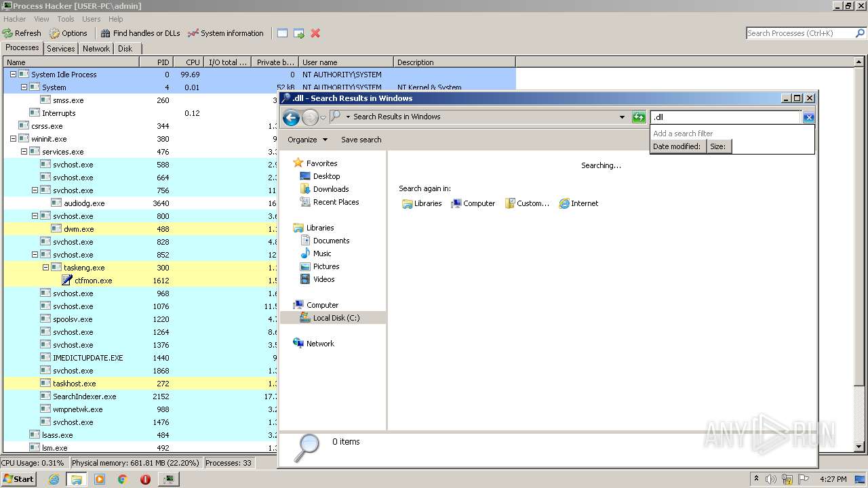Image resolution: width=868 pixels, height=488 pixels.
Task: Click Save search button
Action: [x=361, y=140]
